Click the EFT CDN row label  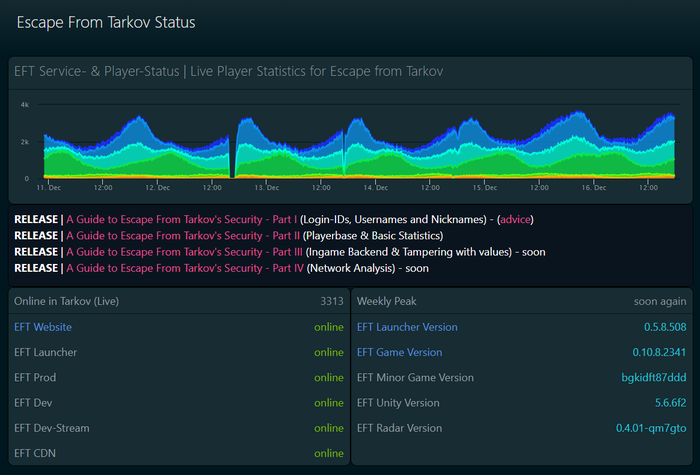click(35, 453)
